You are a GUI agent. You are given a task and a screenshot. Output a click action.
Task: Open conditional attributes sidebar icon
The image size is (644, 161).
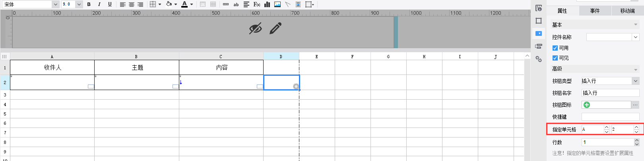(539, 46)
